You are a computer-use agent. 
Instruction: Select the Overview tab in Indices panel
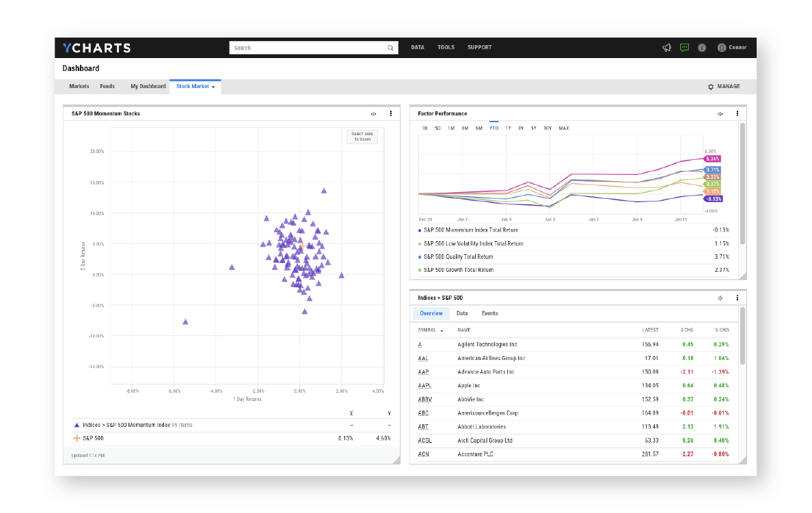pyautogui.click(x=431, y=313)
